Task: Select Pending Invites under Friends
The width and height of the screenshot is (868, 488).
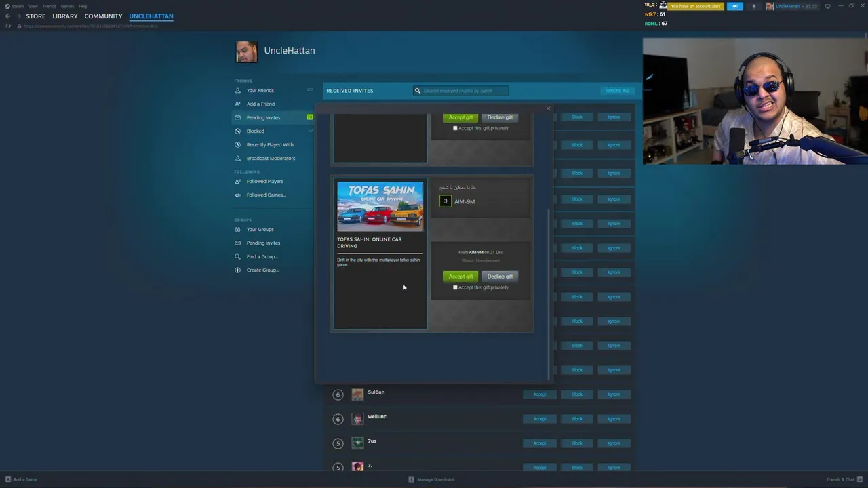Action: [263, 117]
